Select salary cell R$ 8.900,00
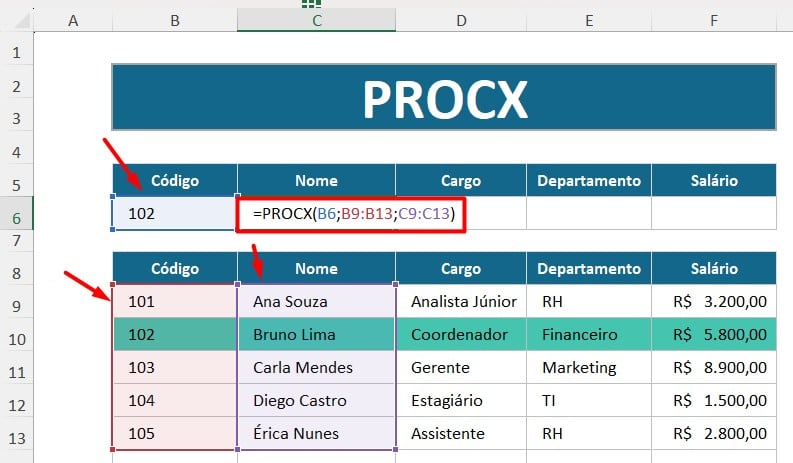The height and width of the screenshot is (463, 793). pyautogui.click(x=714, y=367)
